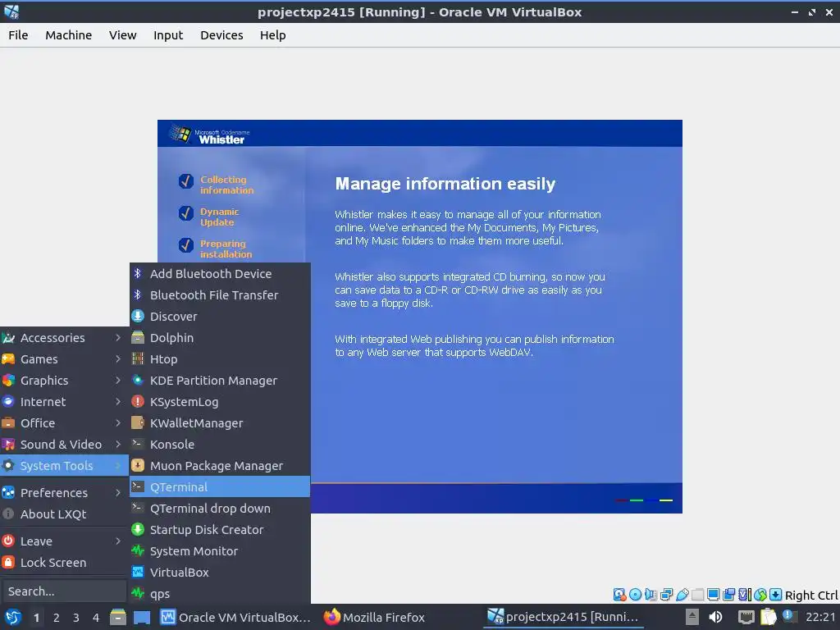Click the volume speaker icon in tray
This screenshot has height=630, width=840.
pyautogui.click(x=715, y=617)
